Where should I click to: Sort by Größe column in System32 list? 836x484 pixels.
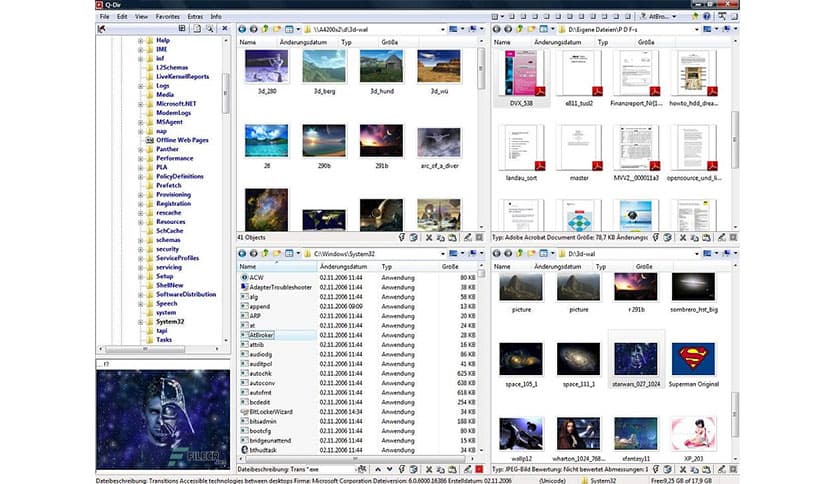(x=449, y=267)
